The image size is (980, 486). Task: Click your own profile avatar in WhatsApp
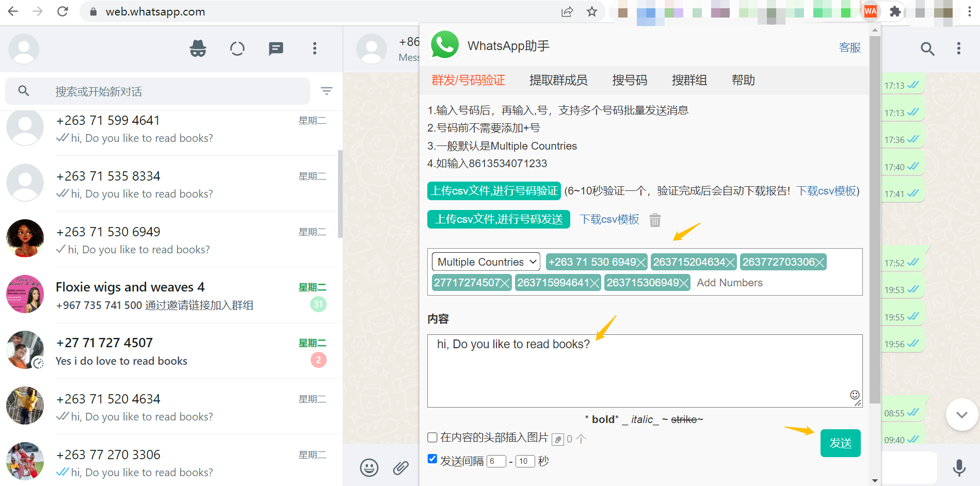tap(24, 49)
